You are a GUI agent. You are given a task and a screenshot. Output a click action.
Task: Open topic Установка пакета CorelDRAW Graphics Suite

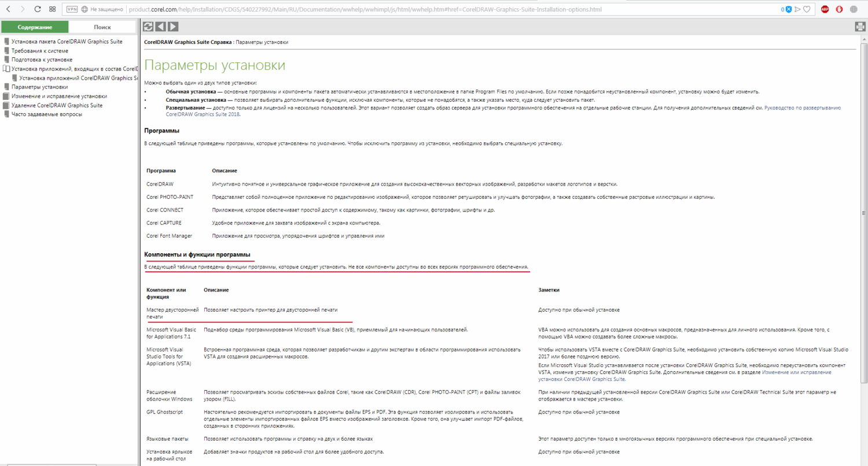[67, 42]
